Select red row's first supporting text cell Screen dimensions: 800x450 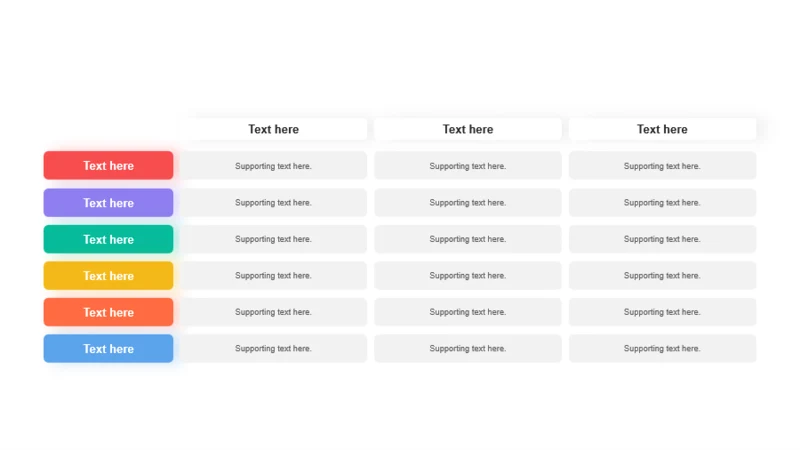coord(273,165)
